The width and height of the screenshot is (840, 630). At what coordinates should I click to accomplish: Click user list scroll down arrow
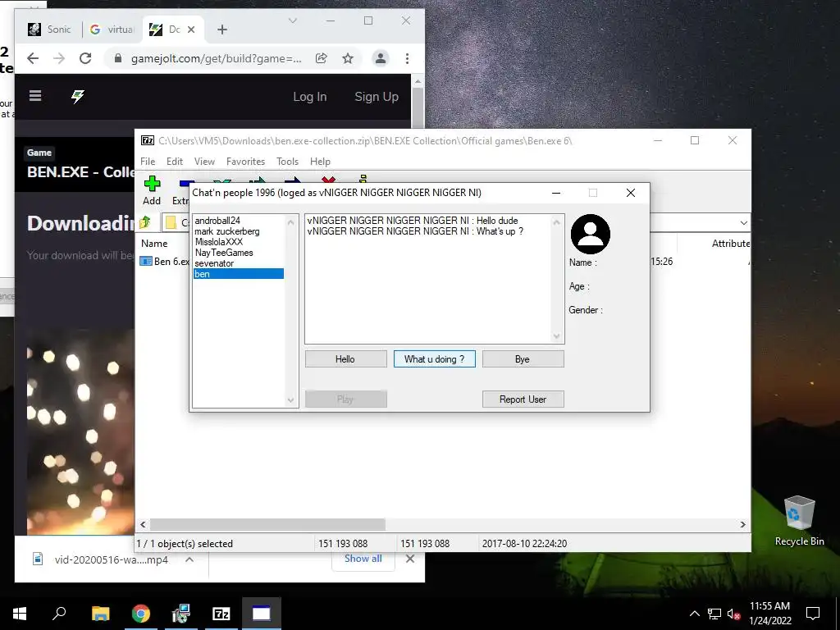point(291,399)
